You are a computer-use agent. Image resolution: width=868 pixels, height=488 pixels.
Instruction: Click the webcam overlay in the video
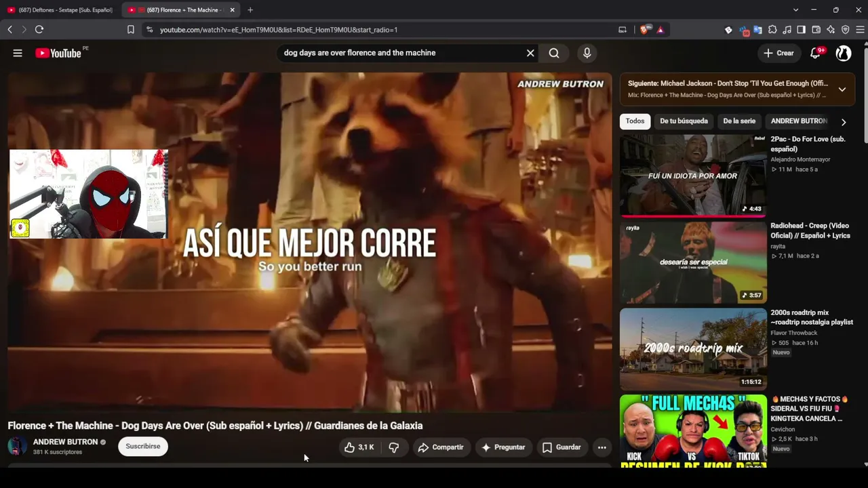(x=88, y=194)
